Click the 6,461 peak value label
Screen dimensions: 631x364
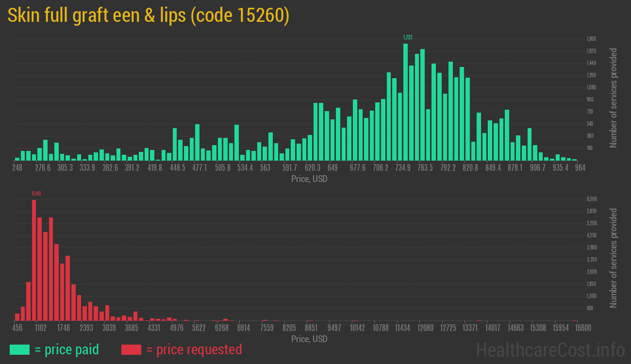click(x=36, y=194)
